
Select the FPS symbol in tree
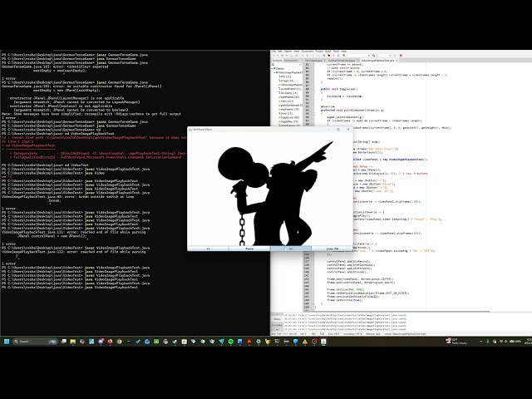click(284, 76)
